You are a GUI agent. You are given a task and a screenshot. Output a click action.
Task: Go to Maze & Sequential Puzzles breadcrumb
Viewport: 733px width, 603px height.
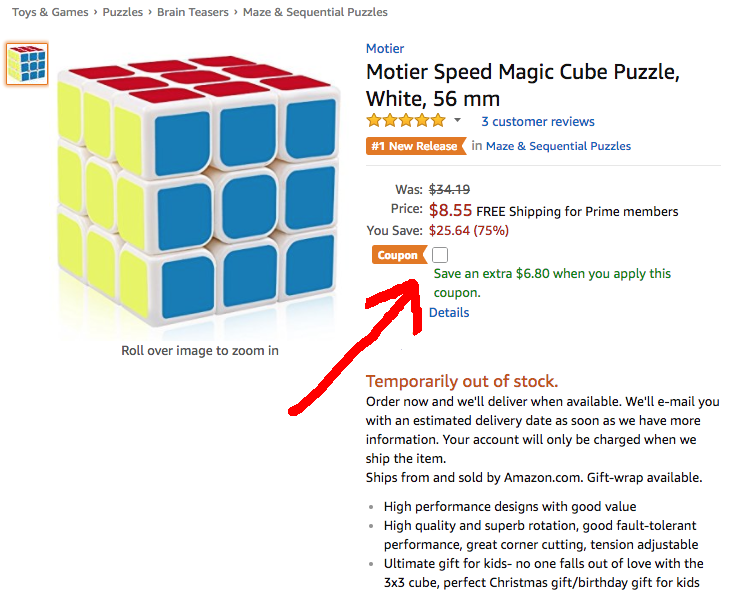(315, 12)
